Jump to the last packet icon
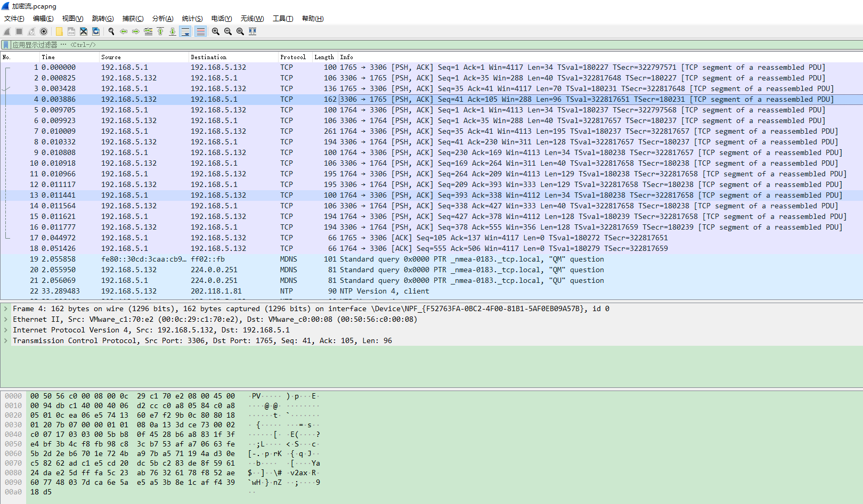Image resolution: width=863 pixels, height=504 pixels. (173, 31)
